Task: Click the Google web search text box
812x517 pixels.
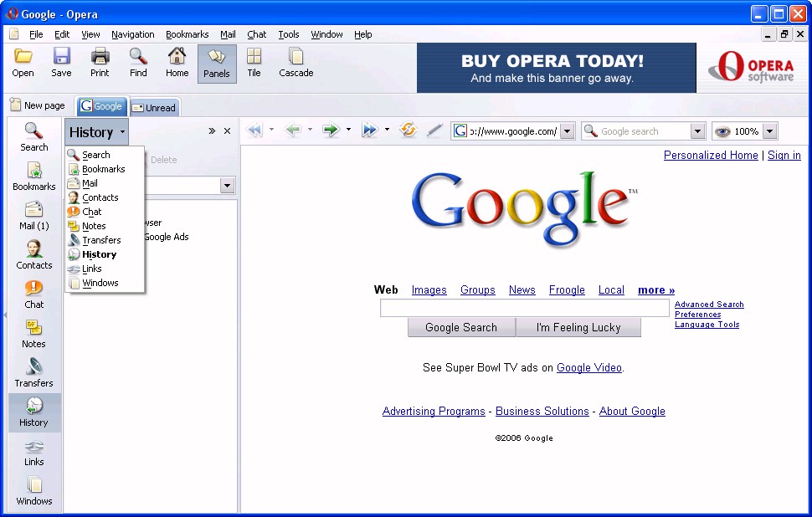Action: coord(524,309)
